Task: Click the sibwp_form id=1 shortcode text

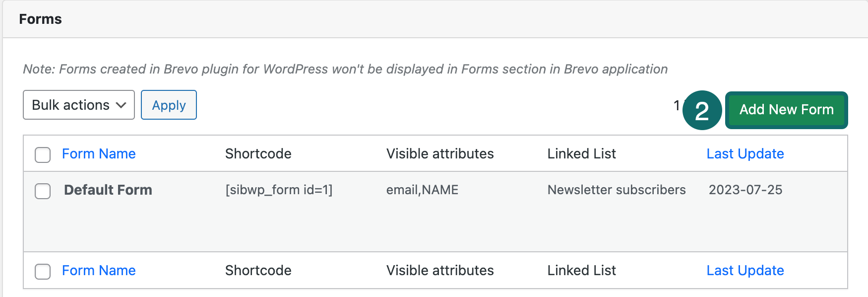Action: 279,190
